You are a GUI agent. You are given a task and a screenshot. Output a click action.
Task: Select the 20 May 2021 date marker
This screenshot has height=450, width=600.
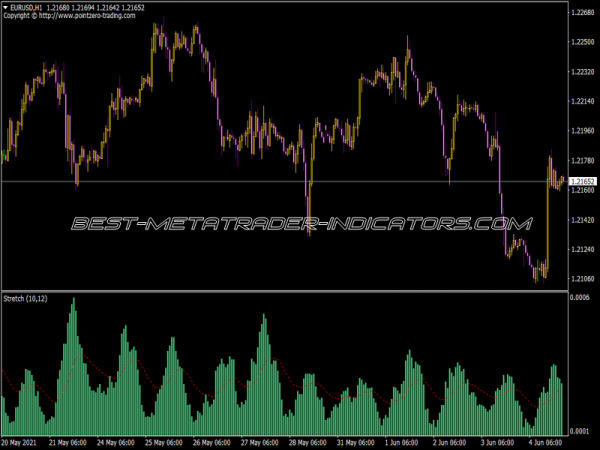[x=22, y=441]
